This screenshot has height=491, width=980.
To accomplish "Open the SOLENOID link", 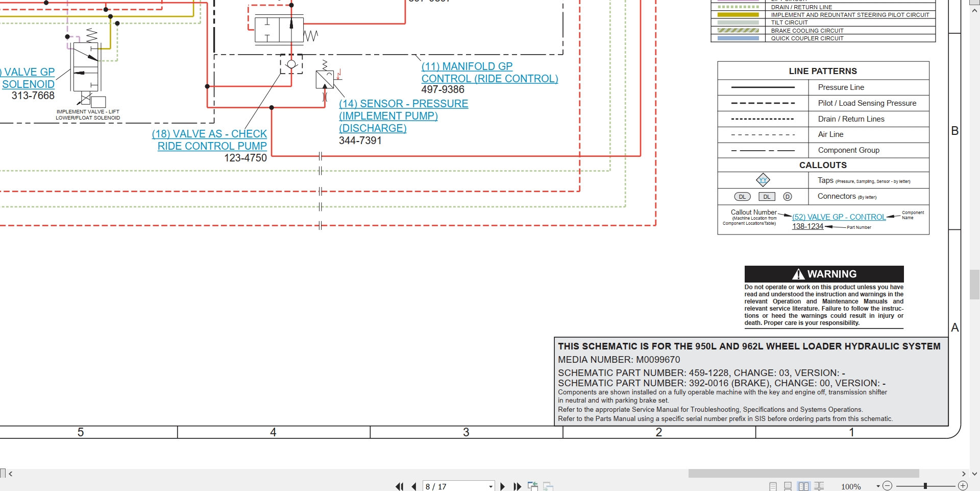I will coord(28,84).
